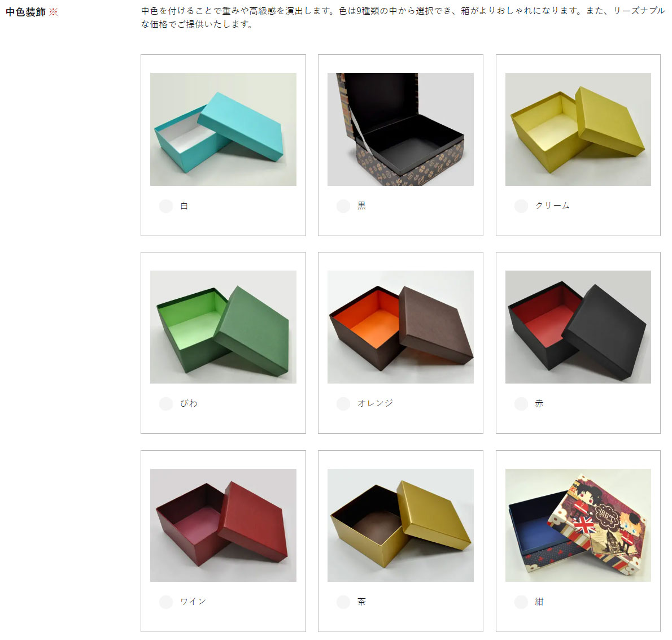This screenshot has height=640, width=672.
Task: Pick the オレンジ radio option
Action: (x=343, y=403)
